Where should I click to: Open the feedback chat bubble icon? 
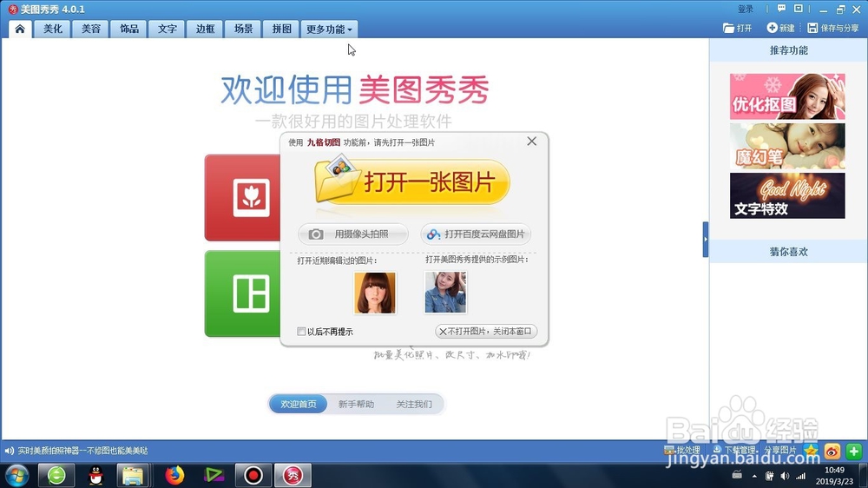(781, 9)
